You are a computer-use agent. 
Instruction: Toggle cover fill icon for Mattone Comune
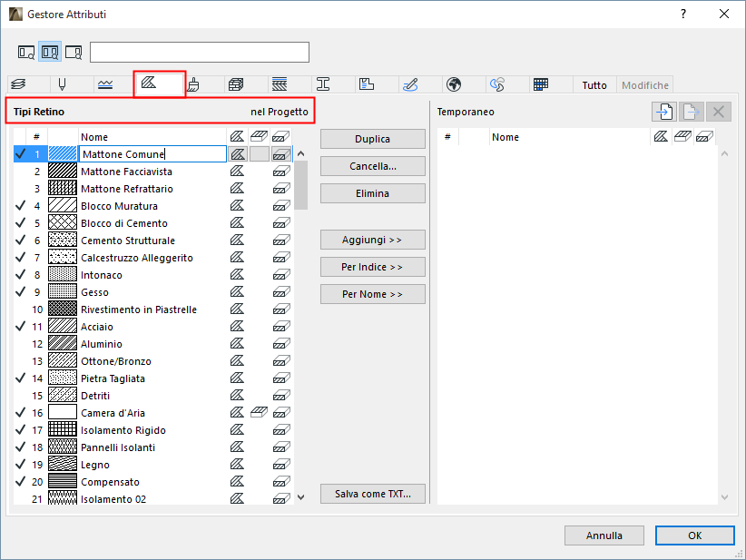tap(260, 154)
